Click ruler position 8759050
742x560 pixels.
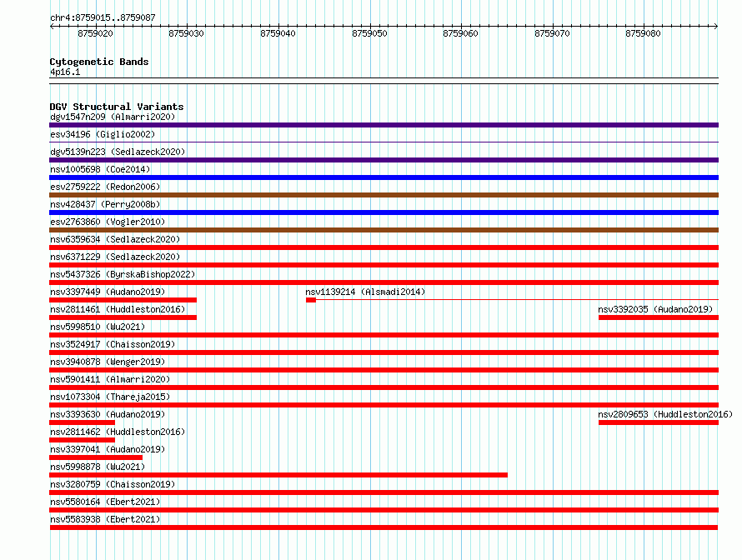[369, 33]
